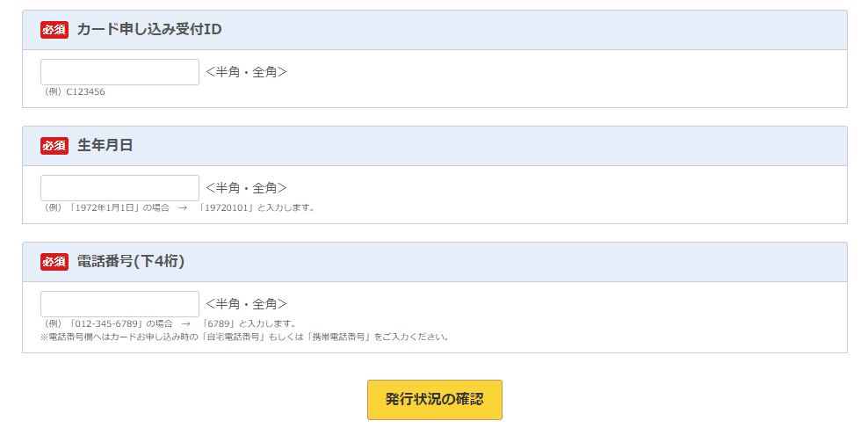Click the 「19720101」と入力します instruction text

[256, 208]
